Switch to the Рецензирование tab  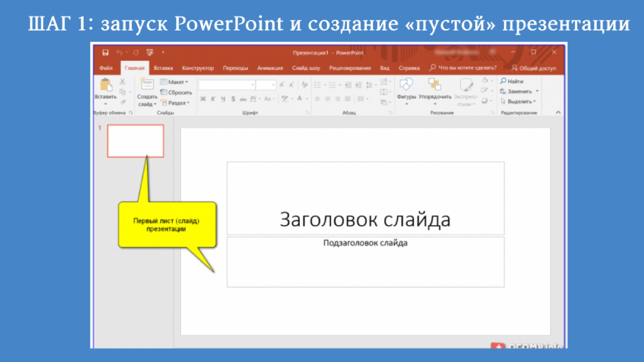coord(350,68)
